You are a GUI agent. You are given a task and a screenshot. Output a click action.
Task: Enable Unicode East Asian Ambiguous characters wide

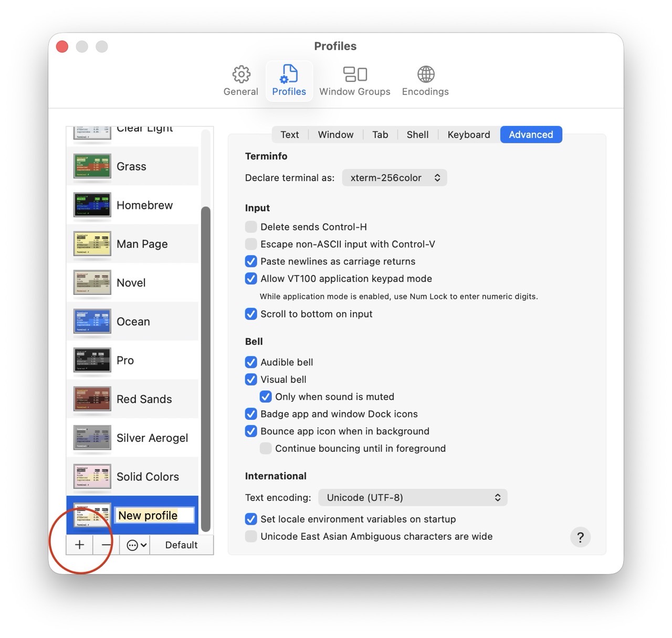coord(251,536)
